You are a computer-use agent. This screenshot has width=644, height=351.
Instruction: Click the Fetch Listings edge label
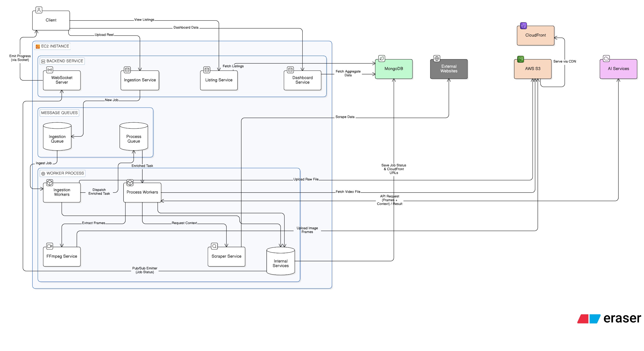click(233, 66)
